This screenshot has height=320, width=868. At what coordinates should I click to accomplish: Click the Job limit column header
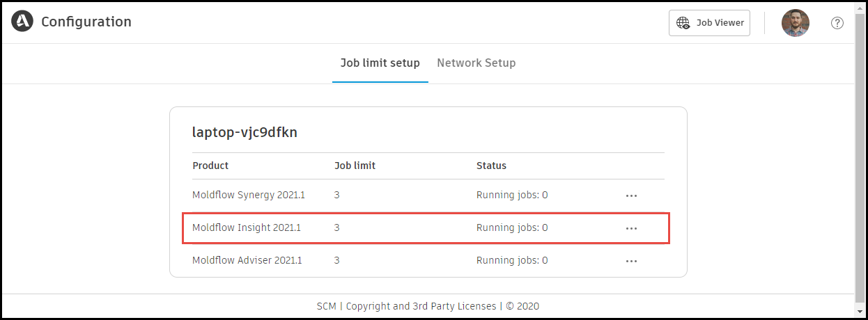(355, 166)
